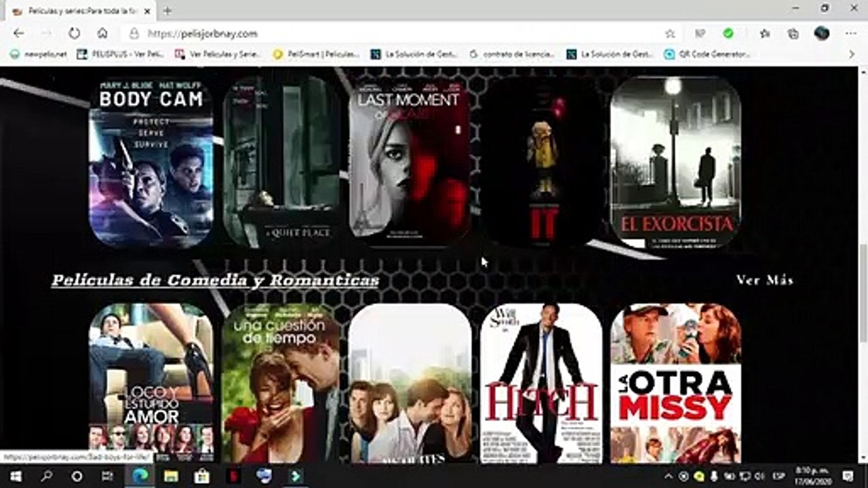868x488 pixels.
Task: Open the action center notifications icon
Action: pos(848,476)
